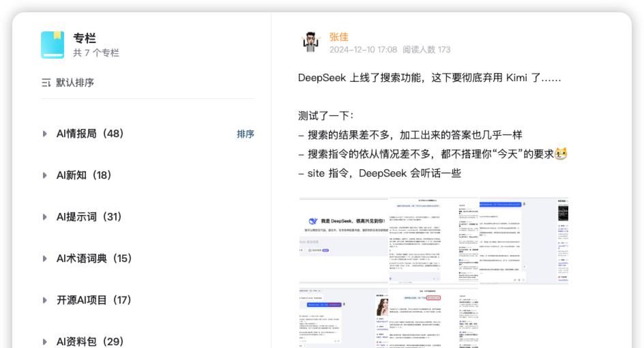
Task: Expand the AI情报局 column
Action: (x=45, y=134)
